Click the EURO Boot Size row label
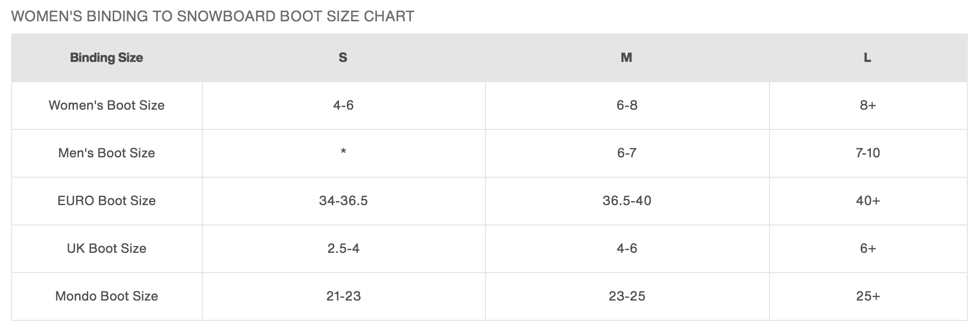The image size is (980, 331). coord(107,201)
